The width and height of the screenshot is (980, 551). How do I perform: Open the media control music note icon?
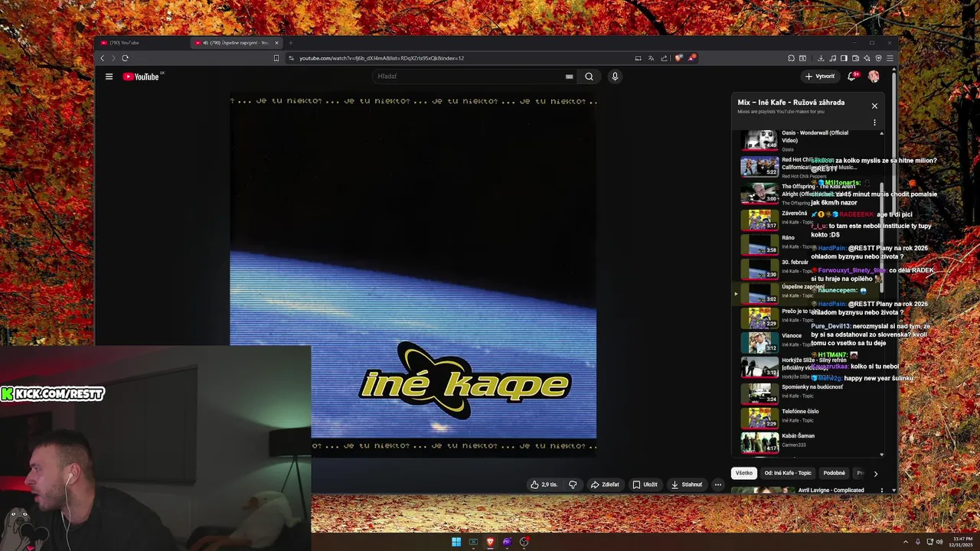(x=832, y=58)
